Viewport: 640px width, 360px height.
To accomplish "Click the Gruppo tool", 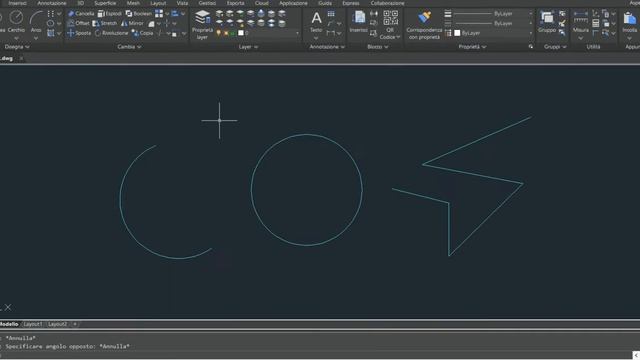I will pos(547,22).
